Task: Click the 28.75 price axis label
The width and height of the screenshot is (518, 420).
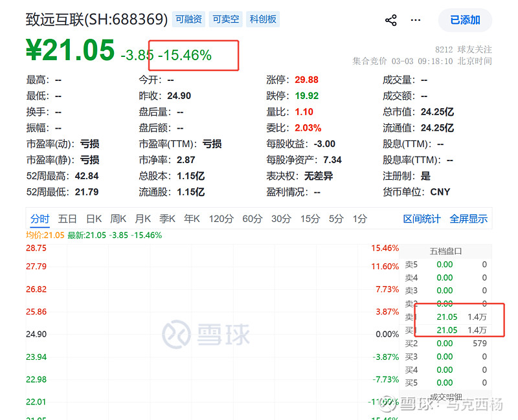Action: click(x=36, y=248)
